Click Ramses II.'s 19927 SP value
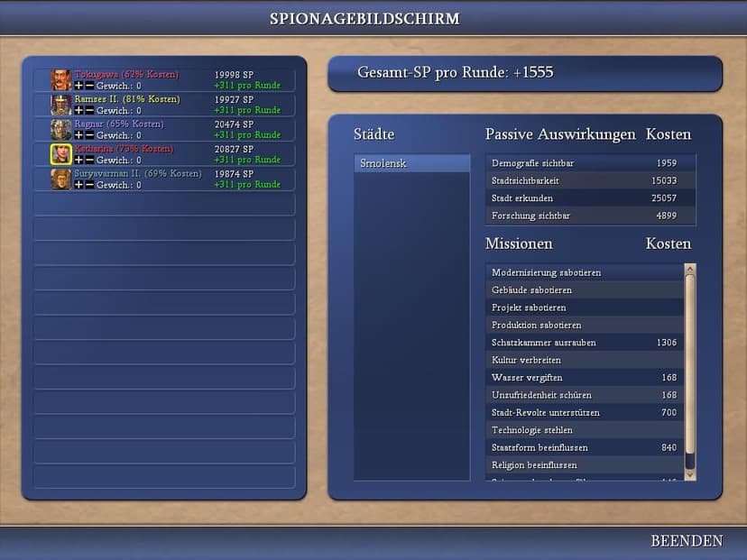747x560 pixels. point(234,99)
